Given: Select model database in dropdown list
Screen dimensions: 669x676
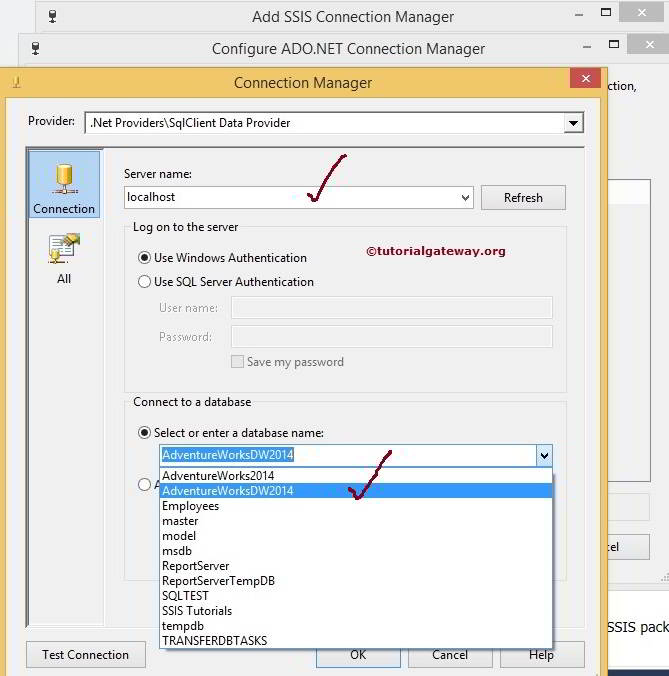Looking at the screenshot, I should click(x=356, y=536).
